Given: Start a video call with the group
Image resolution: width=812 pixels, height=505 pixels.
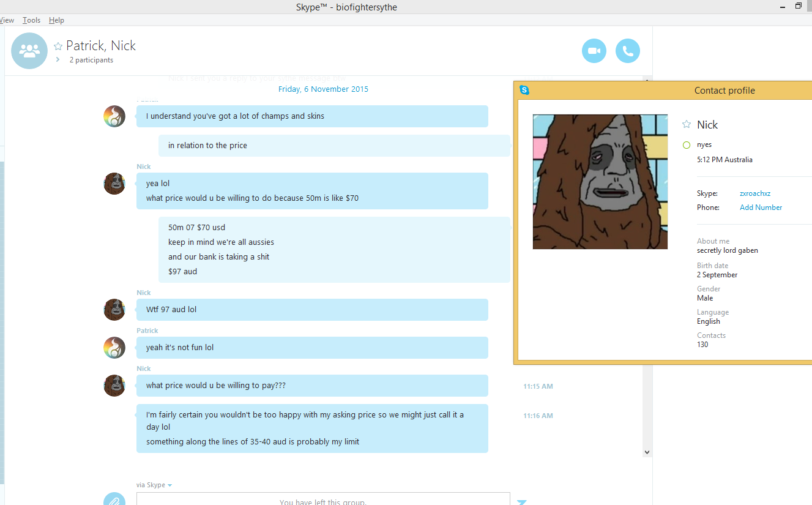Looking at the screenshot, I should coord(594,51).
